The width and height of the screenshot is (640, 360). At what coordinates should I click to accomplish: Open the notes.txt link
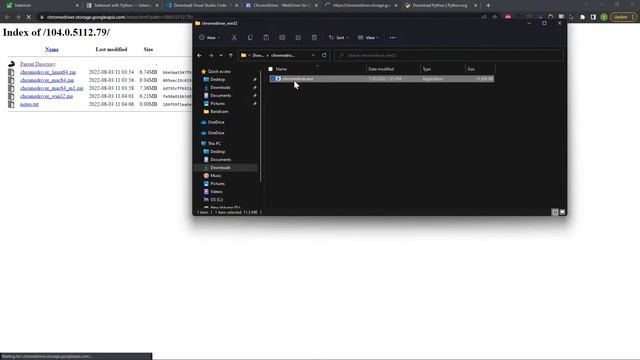pos(29,104)
